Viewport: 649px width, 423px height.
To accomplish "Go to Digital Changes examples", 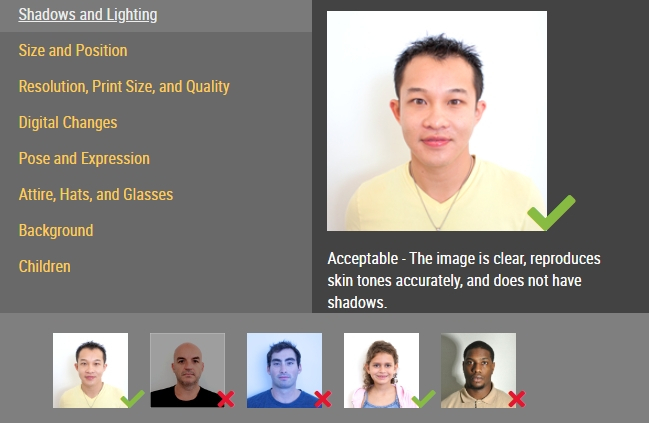I will (68, 123).
